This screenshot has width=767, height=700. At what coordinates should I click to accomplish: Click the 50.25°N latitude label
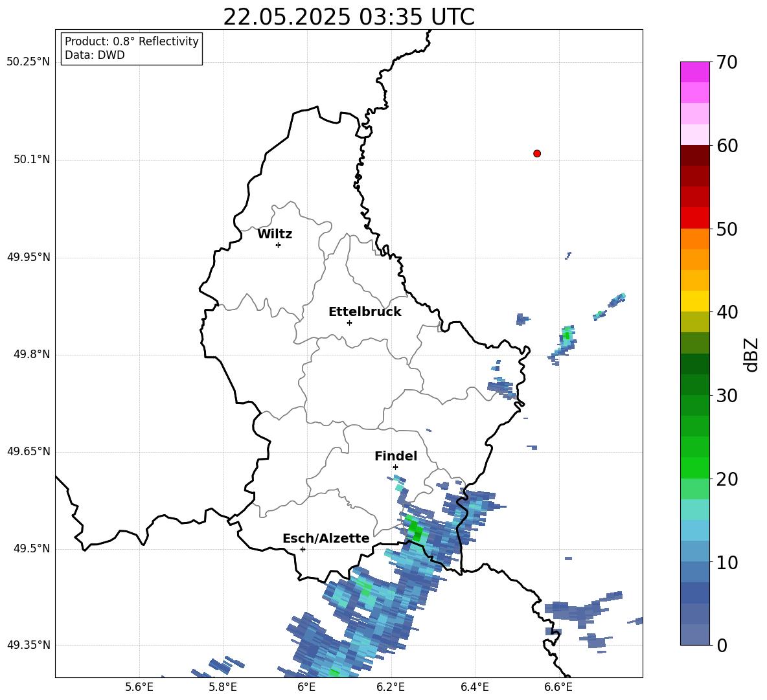(x=29, y=62)
